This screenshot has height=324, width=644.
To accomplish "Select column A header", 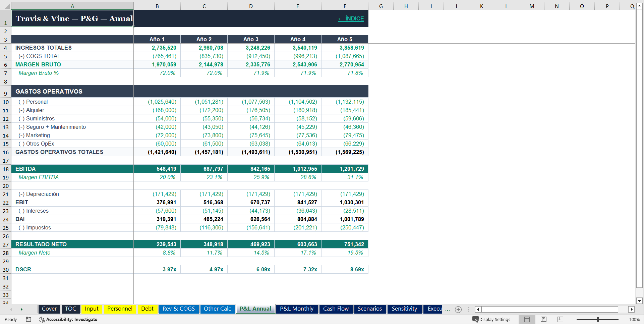I will (72, 6).
